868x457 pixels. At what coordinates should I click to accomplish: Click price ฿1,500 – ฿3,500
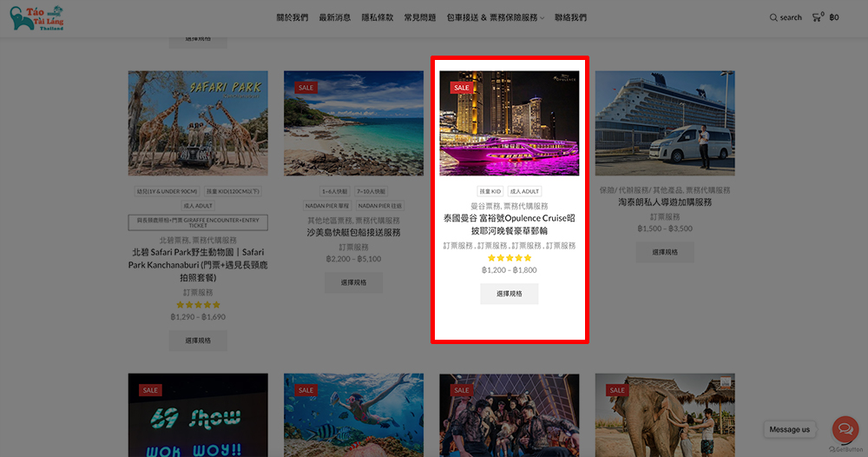point(665,228)
